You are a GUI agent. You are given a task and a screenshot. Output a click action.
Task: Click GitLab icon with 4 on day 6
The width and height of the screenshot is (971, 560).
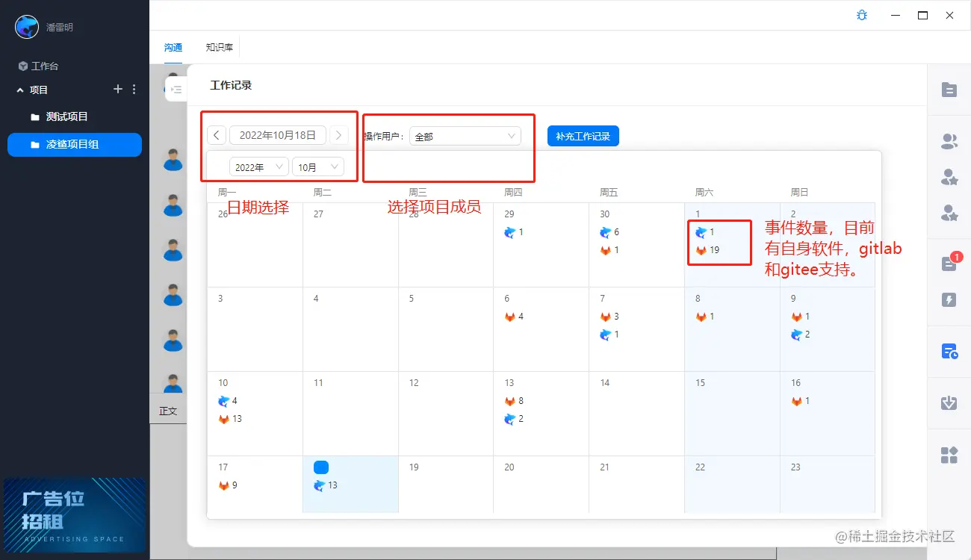click(510, 317)
